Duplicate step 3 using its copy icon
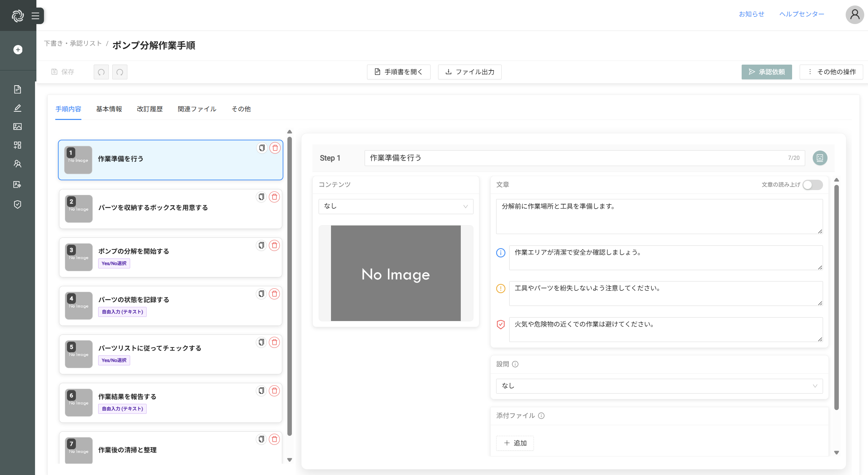The height and width of the screenshot is (475, 868). [x=261, y=245]
